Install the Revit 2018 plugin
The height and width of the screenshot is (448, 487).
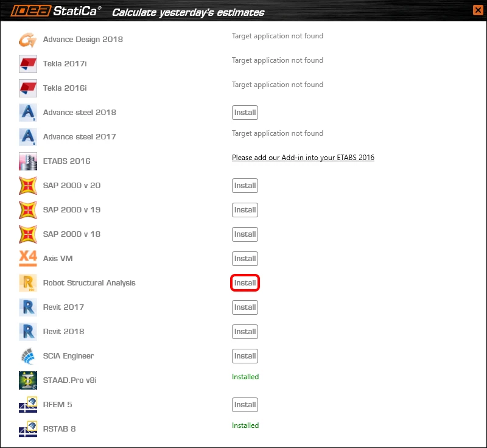245,332
